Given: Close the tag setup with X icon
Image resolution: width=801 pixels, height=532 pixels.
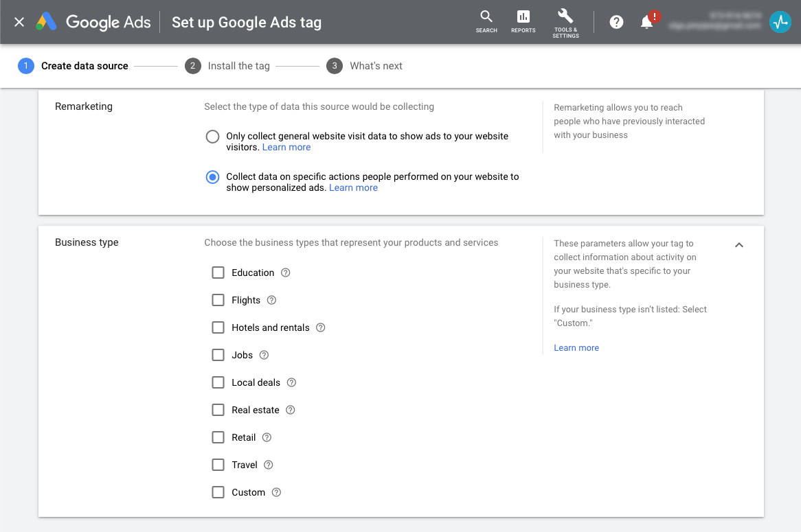Looking at the screenshot, I should 19,22.
